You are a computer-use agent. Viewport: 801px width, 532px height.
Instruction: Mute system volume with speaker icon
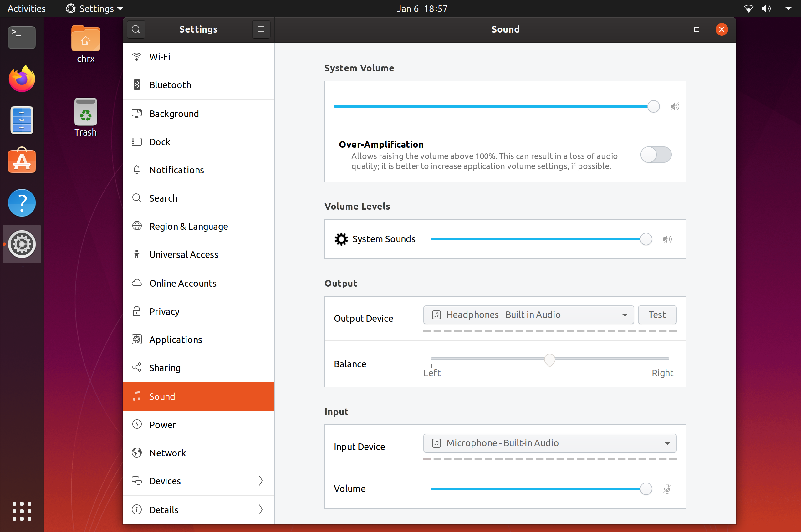[x=675, y=106]
